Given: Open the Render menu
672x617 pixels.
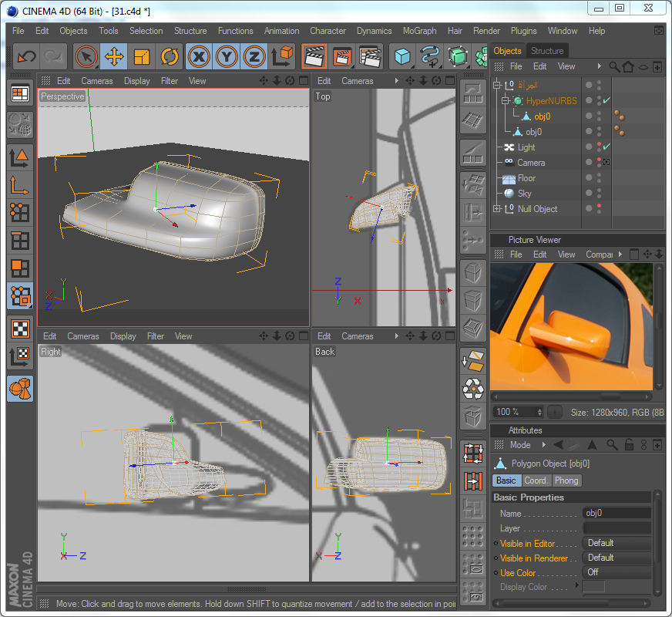Looking at the screenshot, I should pos(486,31).
